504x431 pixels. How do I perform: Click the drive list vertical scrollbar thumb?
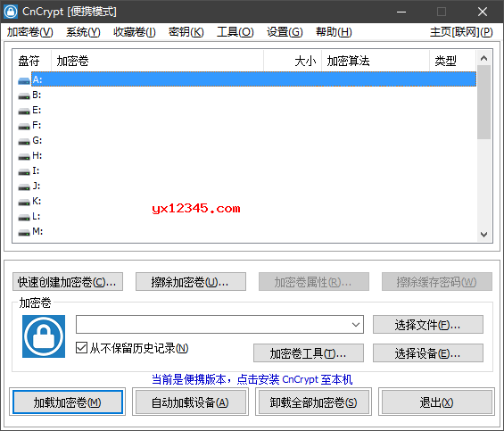(x=483, y=102)
